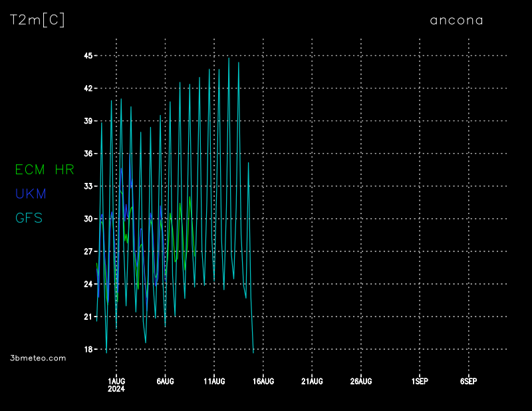Select the ancona location label

tap(456, 20)
